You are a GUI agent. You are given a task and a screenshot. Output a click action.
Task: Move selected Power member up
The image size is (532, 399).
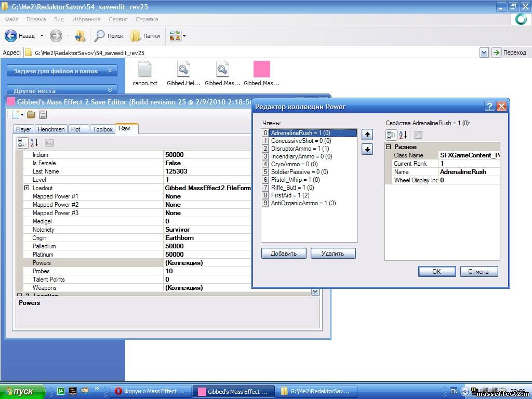pos(367,135)
